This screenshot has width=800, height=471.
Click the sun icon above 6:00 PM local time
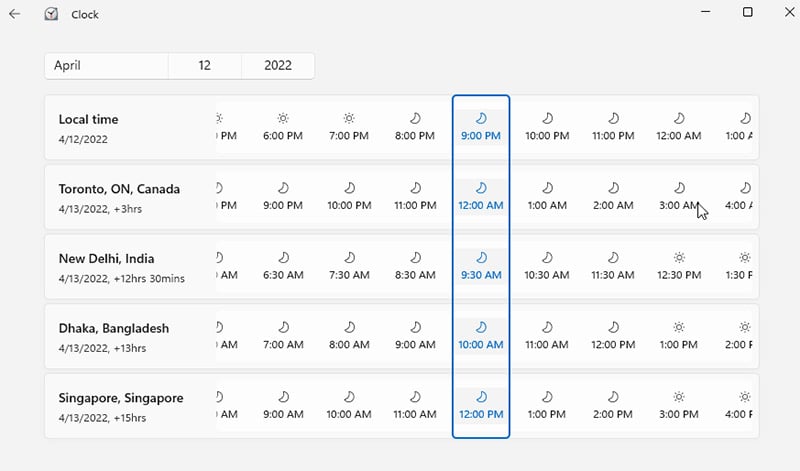coord(283,118)
